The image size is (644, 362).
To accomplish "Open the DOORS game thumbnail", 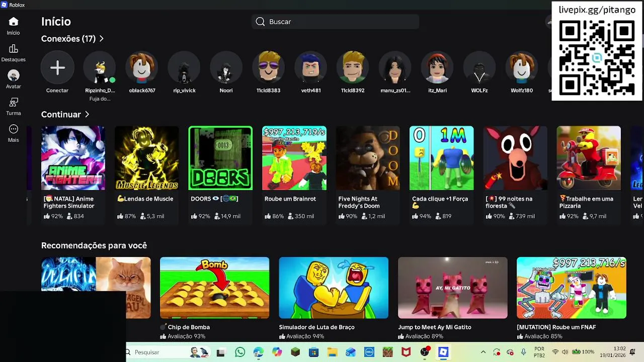I will pyautogui.click(x=220, y=158).
